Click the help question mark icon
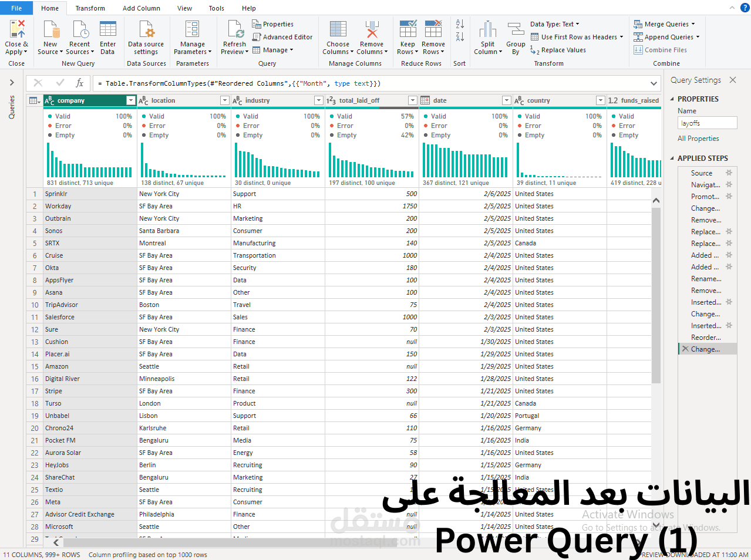751x560 pixels. (x=745, y=8)
